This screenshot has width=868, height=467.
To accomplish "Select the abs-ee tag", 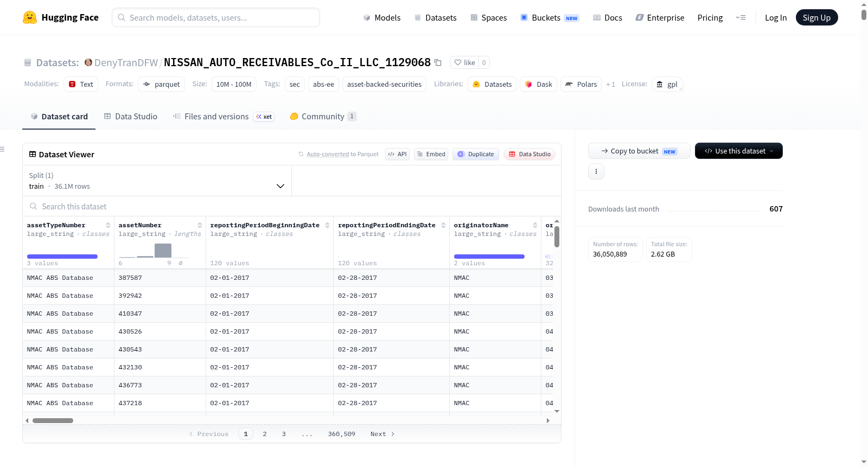I will pos(324,84).
